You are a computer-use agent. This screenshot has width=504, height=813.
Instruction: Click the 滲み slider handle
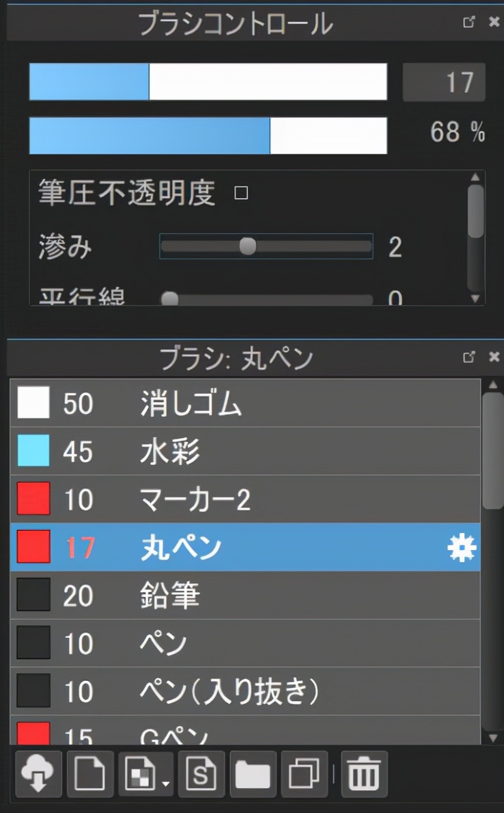pyautogui.click(x=248, y=246)
